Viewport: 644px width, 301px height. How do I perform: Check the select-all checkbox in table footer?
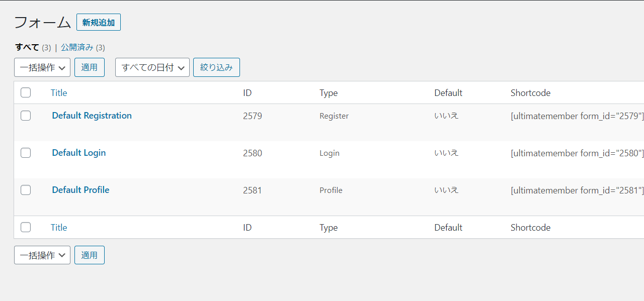pyautogui.click(x=26, y=227)
